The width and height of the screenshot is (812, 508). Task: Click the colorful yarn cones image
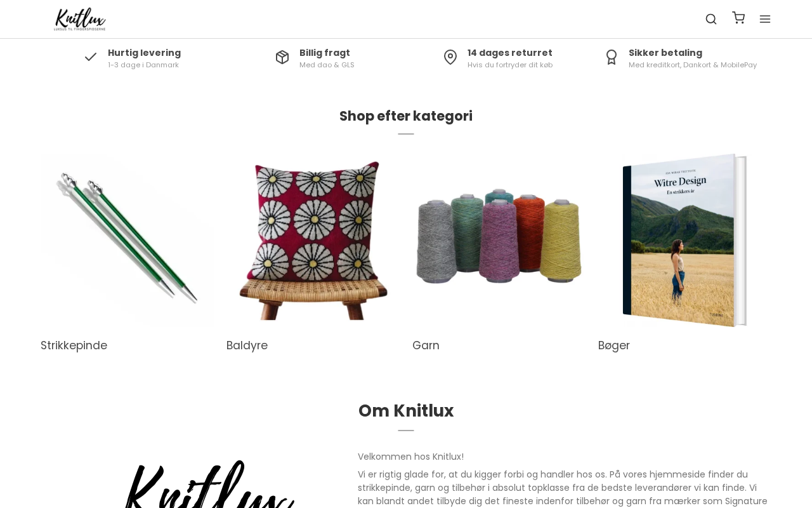click(499, 239)
